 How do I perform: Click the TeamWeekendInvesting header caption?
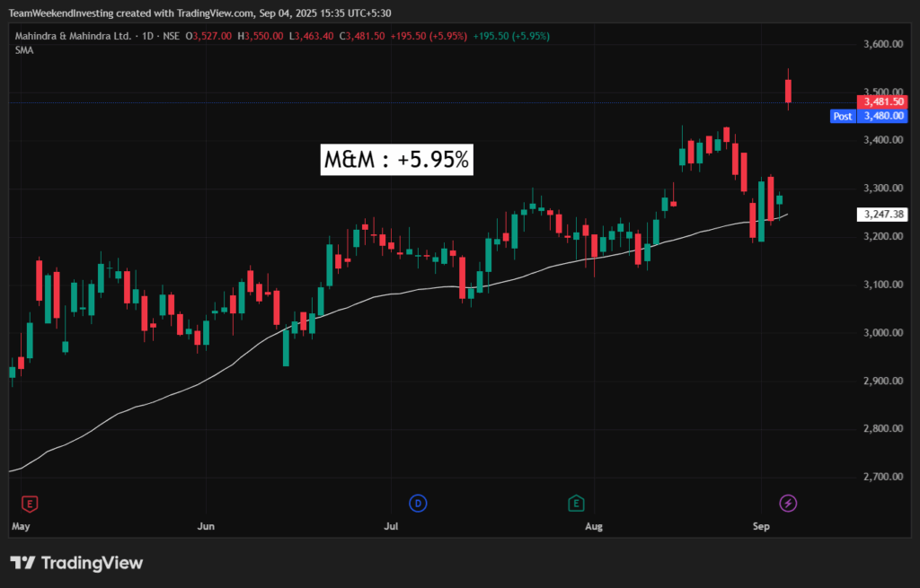click(x=199, y=13)
